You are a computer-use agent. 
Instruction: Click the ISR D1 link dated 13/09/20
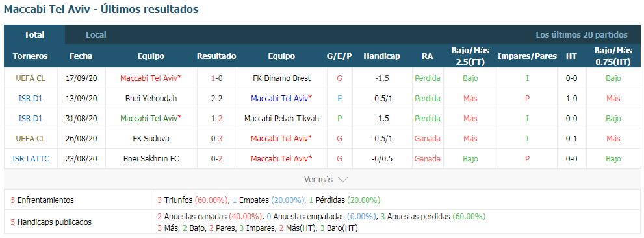pyautogui.click(x=31, y=99)
